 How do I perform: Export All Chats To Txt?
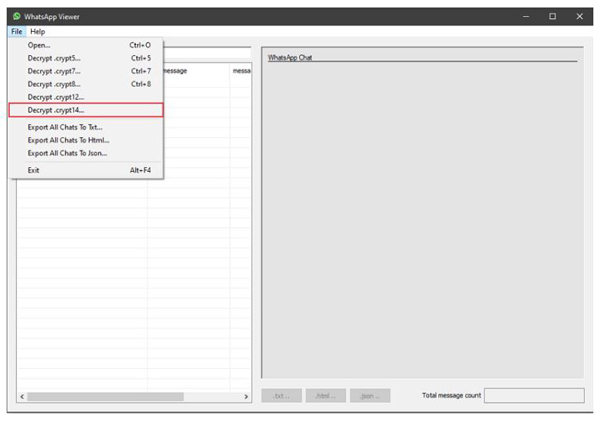click(65, 127)
